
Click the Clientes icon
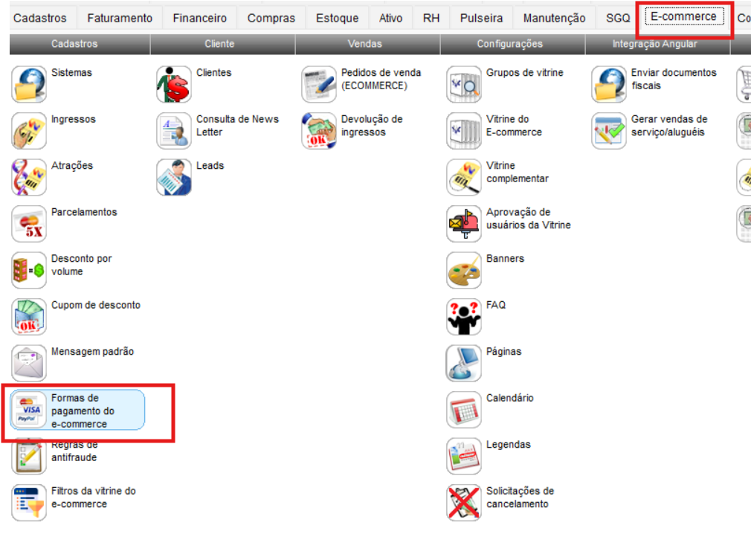pyautogui.click(x=174, y=84)
